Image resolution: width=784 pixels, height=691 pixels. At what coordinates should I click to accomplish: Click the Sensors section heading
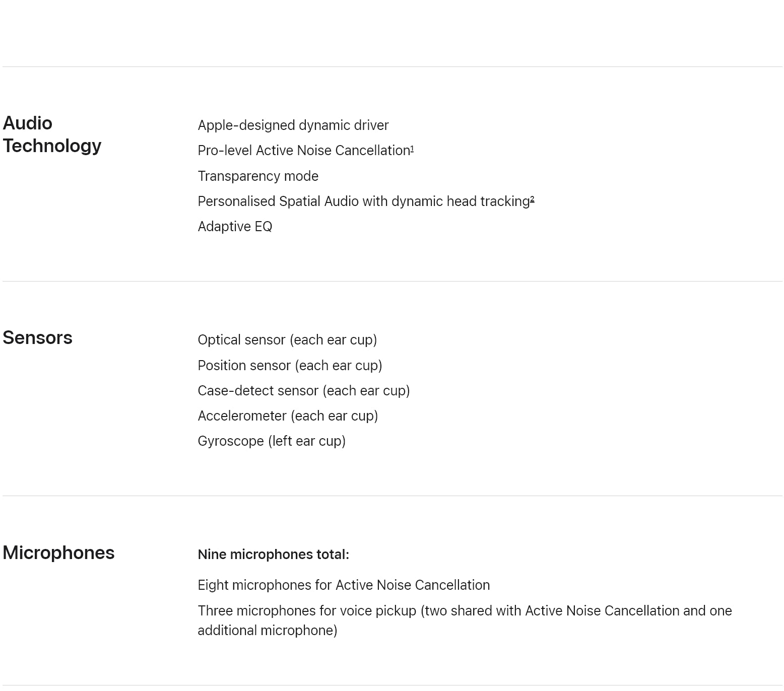[x=37, y=337]
